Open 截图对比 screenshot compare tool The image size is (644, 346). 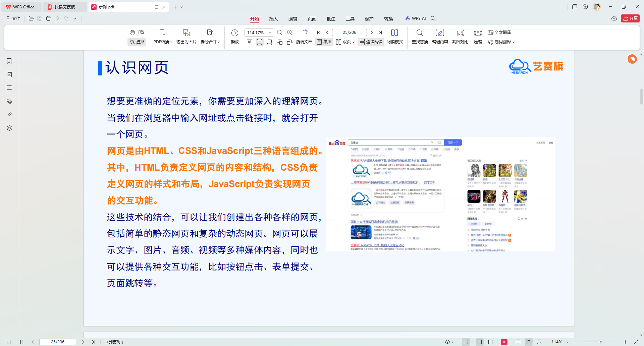(460, 37)
